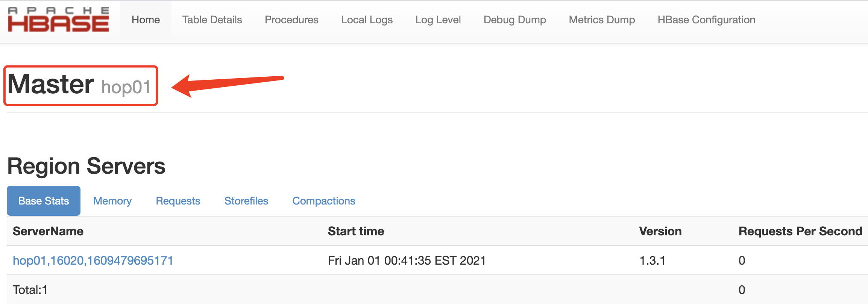The height and width of the screenshot is (306, 868).
Task: Select the Base Stats tab
Action: [44, 201]
